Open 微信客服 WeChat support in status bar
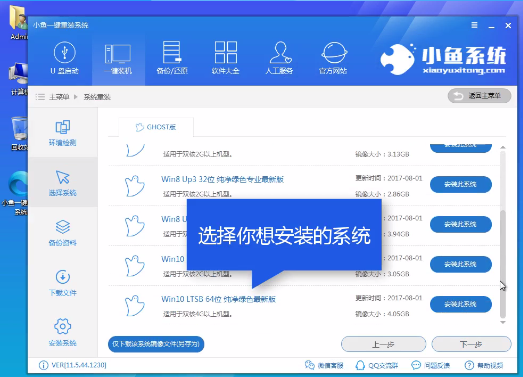The width and height of the screenshot is (523, 377). coord(324,365)
